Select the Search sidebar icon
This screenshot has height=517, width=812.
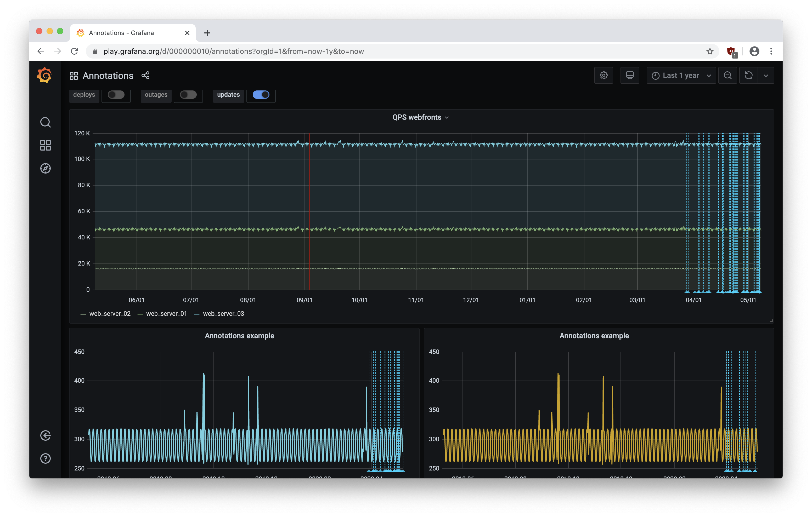(x=45, y=122)
